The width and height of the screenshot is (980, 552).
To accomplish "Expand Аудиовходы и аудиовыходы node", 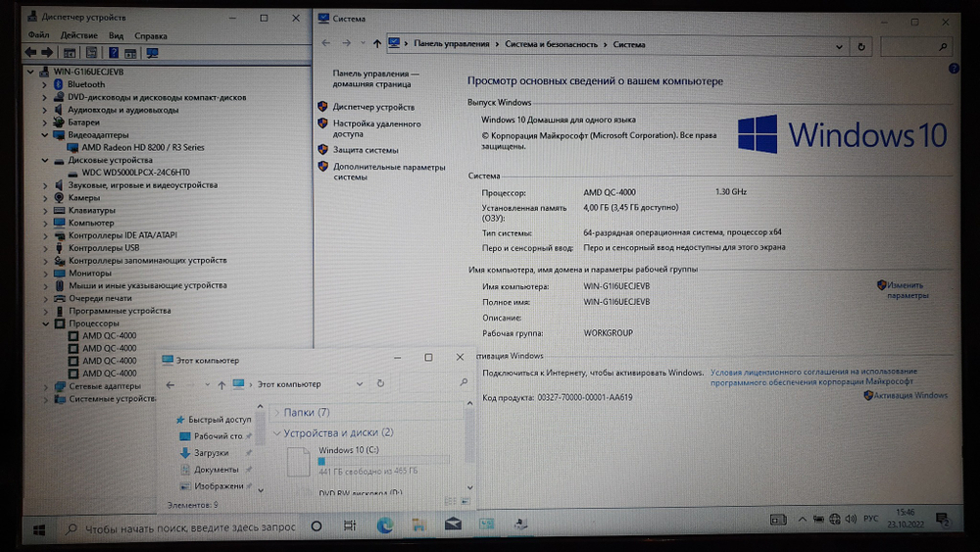I will [x=44, y=110].
